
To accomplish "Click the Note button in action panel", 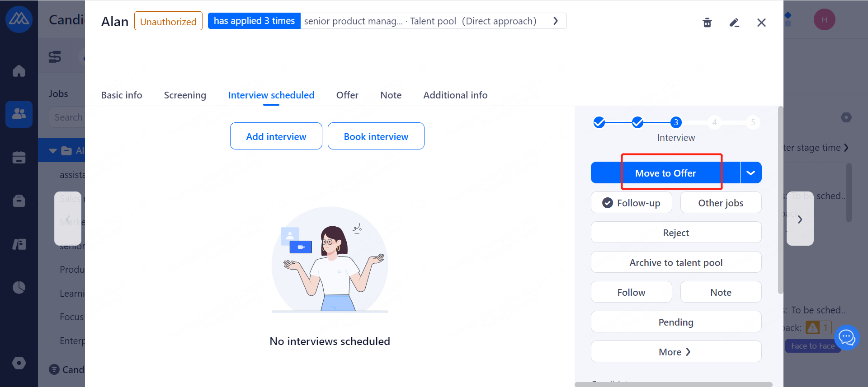I will 721,292.
